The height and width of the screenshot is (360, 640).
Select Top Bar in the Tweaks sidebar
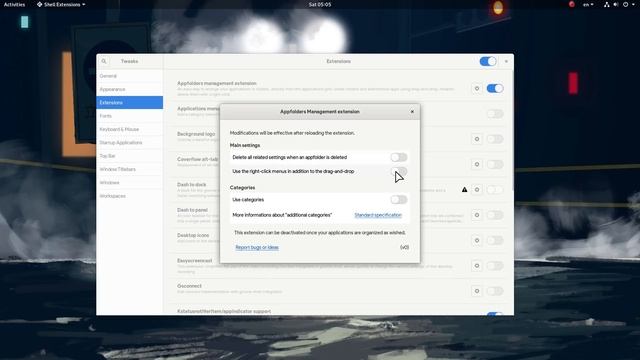tap(130, 156)
